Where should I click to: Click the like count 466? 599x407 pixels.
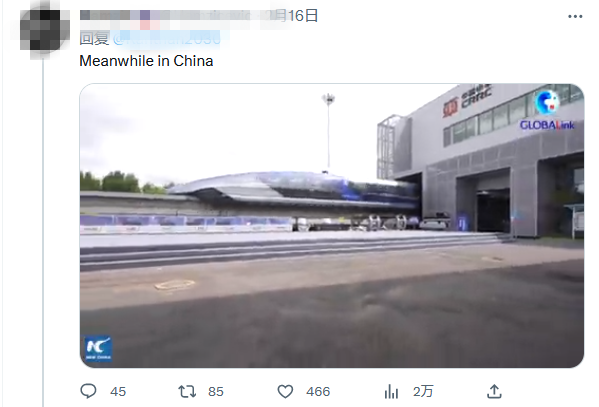[318, 392]
